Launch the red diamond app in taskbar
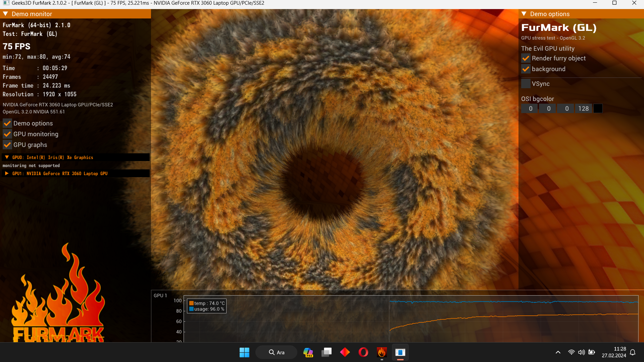 [345, 352]
